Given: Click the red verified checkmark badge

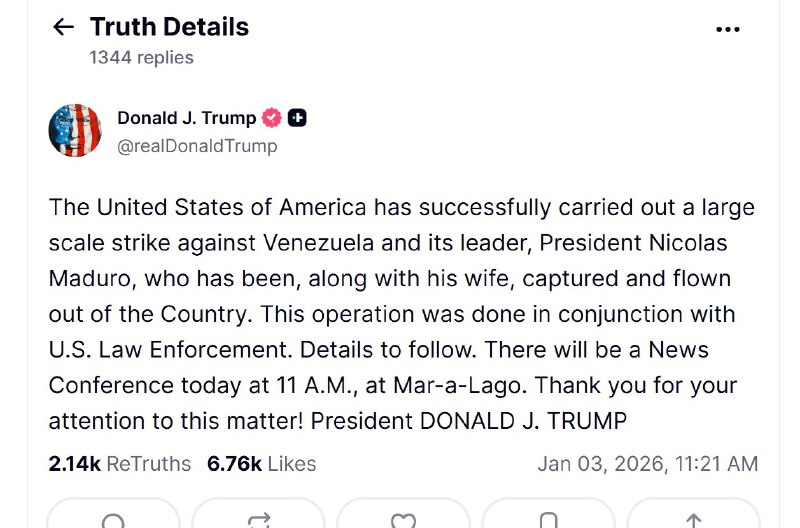Looking at the screenshot, I should tap(272, 118).
